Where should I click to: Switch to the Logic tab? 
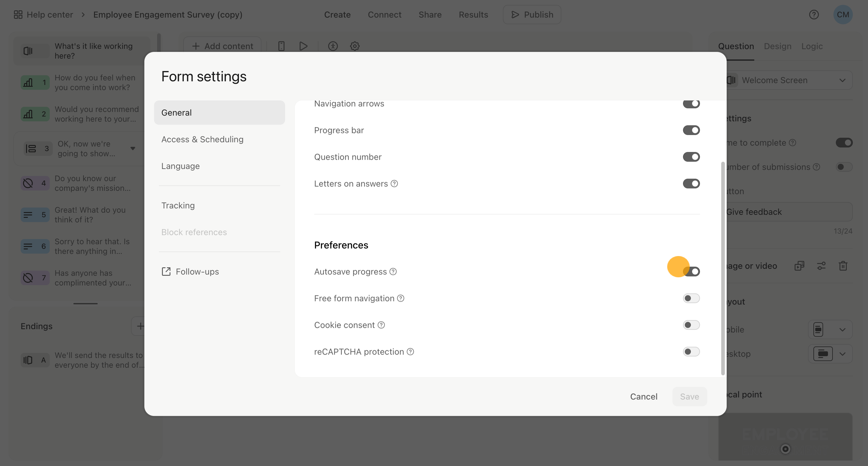[812, 46]
